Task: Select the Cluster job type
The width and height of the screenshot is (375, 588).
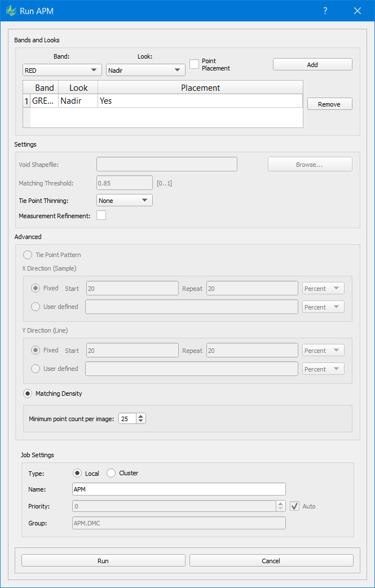Action: (x=111, y=473)
